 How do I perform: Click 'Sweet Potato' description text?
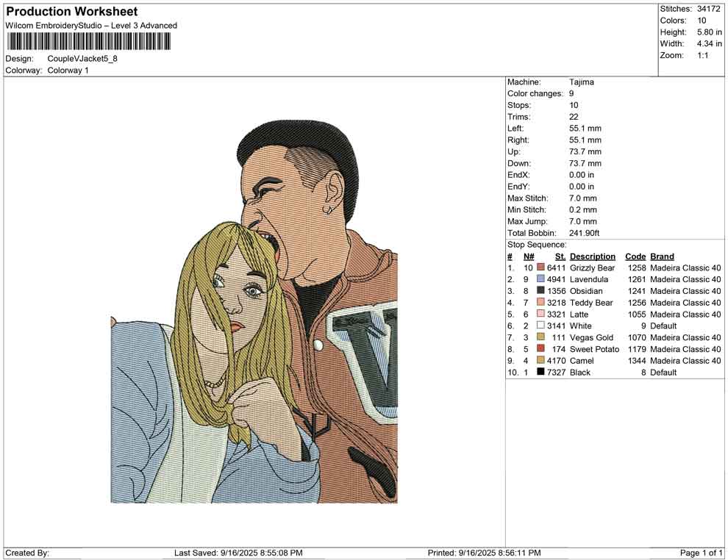(x=594, y=349)
